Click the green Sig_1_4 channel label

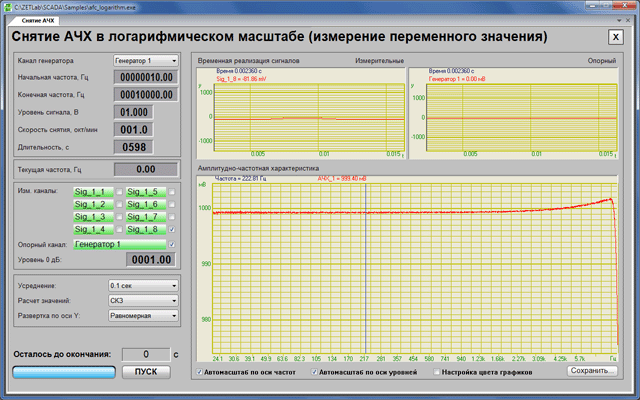point(93,229)
